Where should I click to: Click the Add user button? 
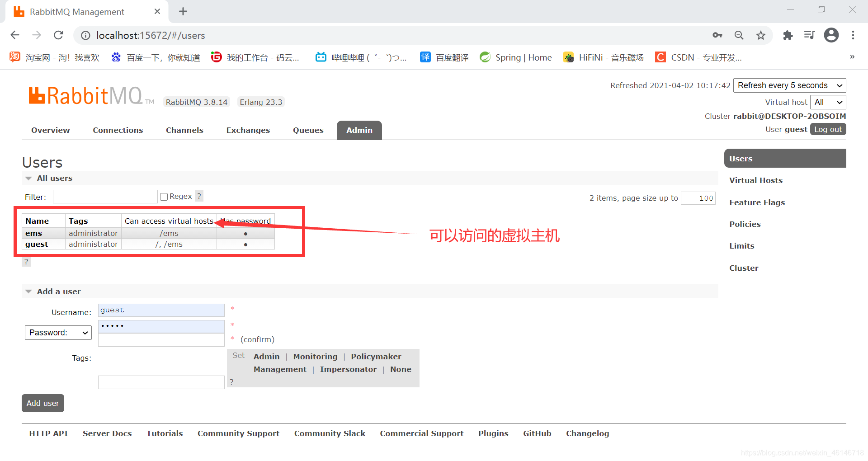pyautogui.click(x=43, y=403)
